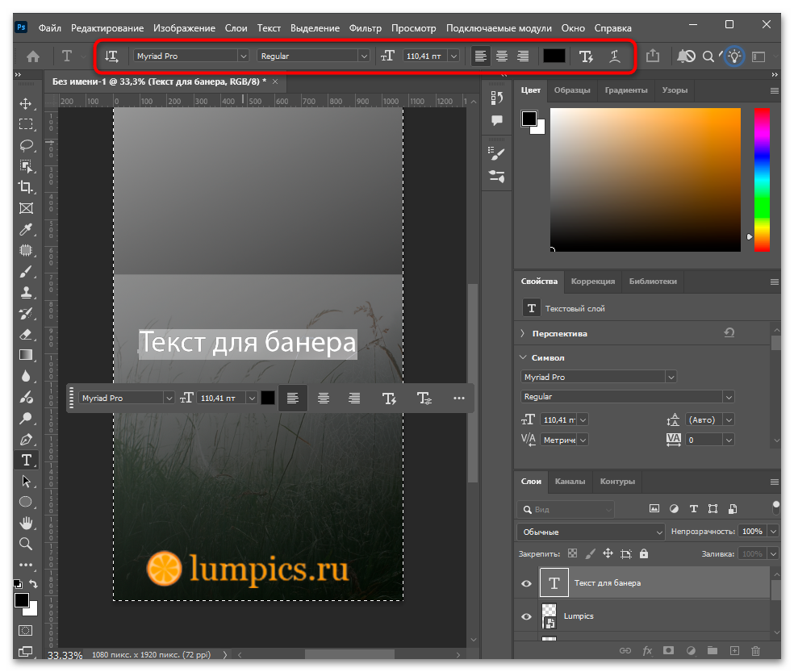Viewport: 794px width, 672px height.
Task: Click the Home icon in options bar
Action: tap(33, 56)
